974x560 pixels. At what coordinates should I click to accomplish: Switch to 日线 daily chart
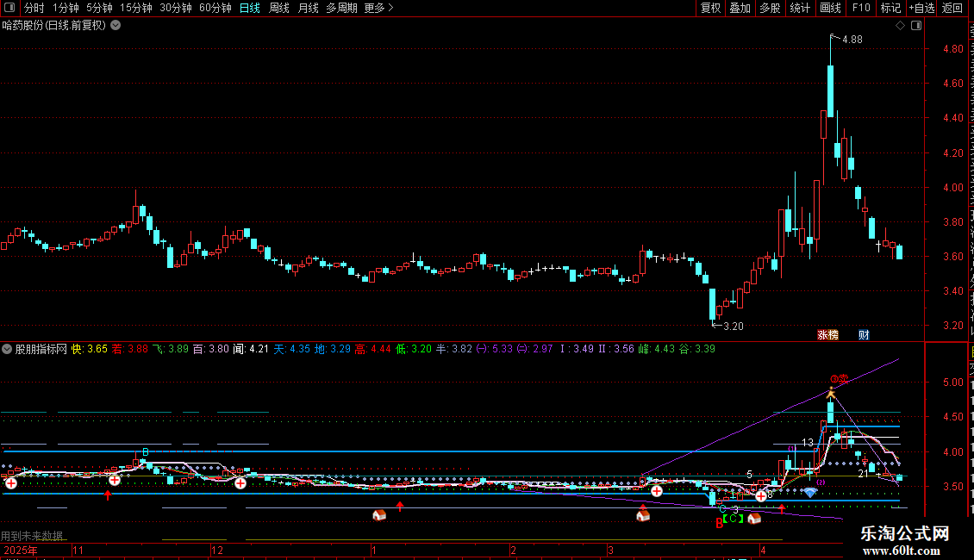pos(250,8)
